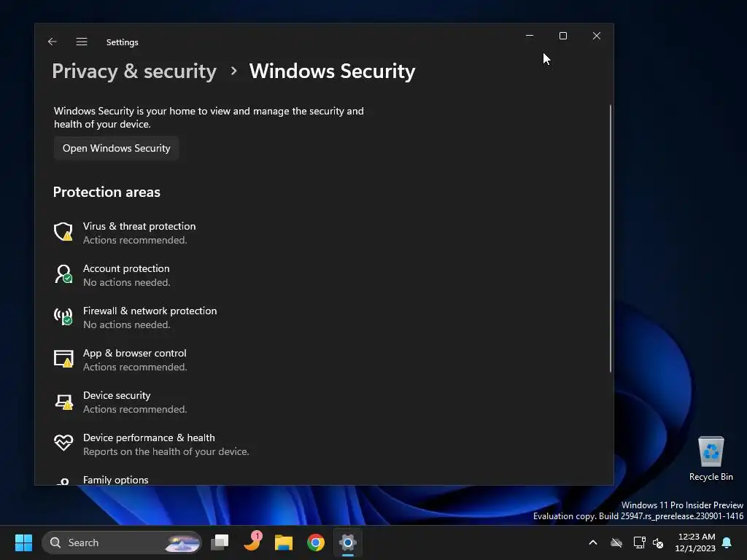Viewport: 747px width, 560px height.
Task: Click the muted volume tray icon
Action: tap(659, 542)
